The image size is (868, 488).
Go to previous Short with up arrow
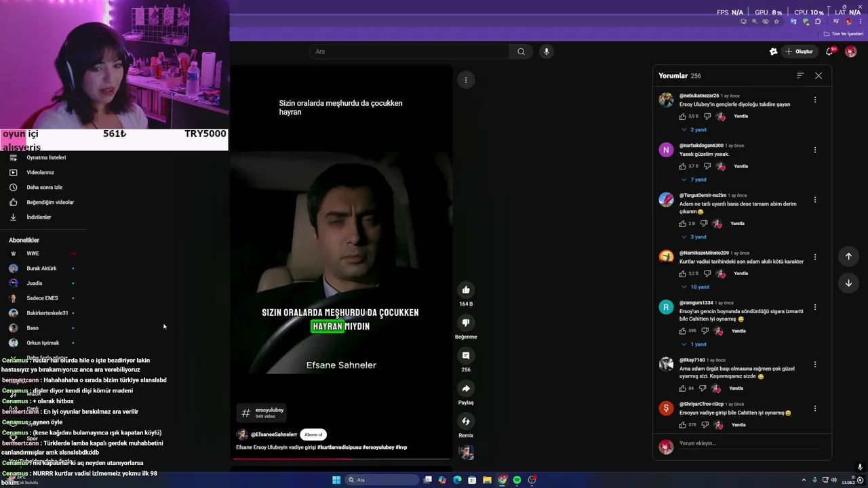tap(848, 256)
